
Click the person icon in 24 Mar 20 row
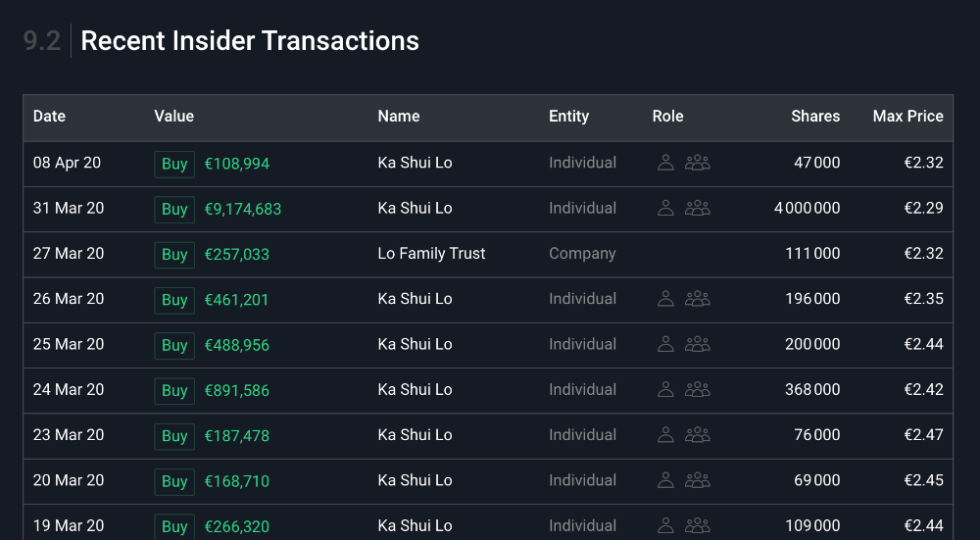665,389
